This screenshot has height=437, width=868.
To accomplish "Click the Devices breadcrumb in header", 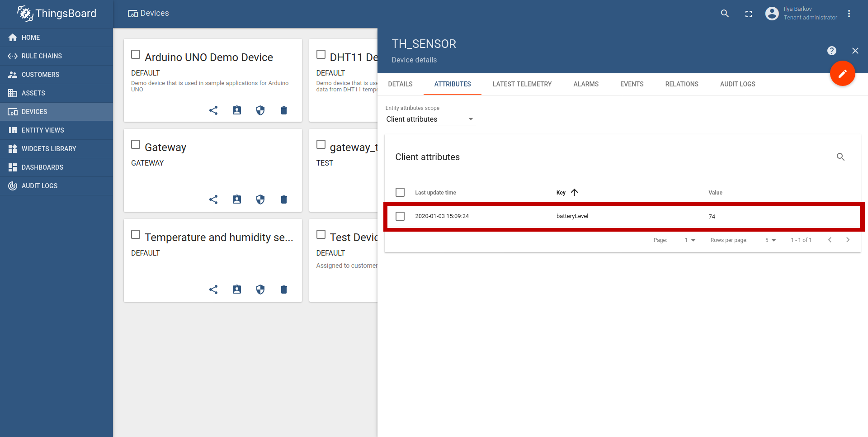I will (x=148, y=14).
